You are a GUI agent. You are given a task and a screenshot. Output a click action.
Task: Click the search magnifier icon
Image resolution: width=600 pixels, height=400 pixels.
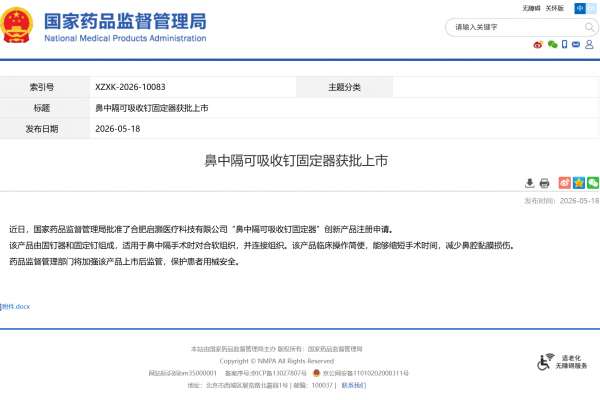click(589, 27)
